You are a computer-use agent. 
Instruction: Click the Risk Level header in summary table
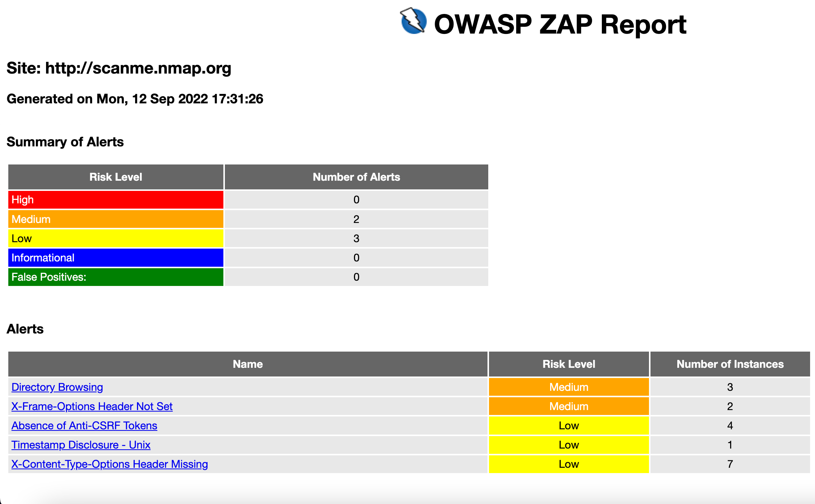[116, 177]
